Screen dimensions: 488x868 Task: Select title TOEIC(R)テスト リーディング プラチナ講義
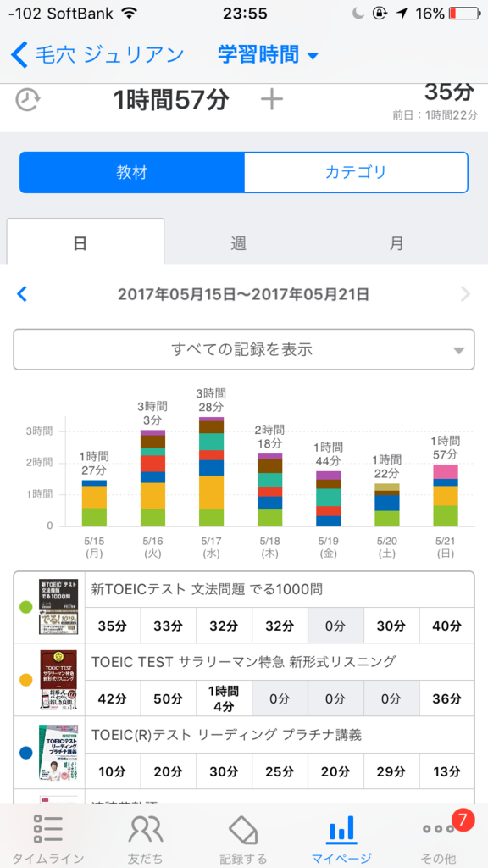coord(226,735)
